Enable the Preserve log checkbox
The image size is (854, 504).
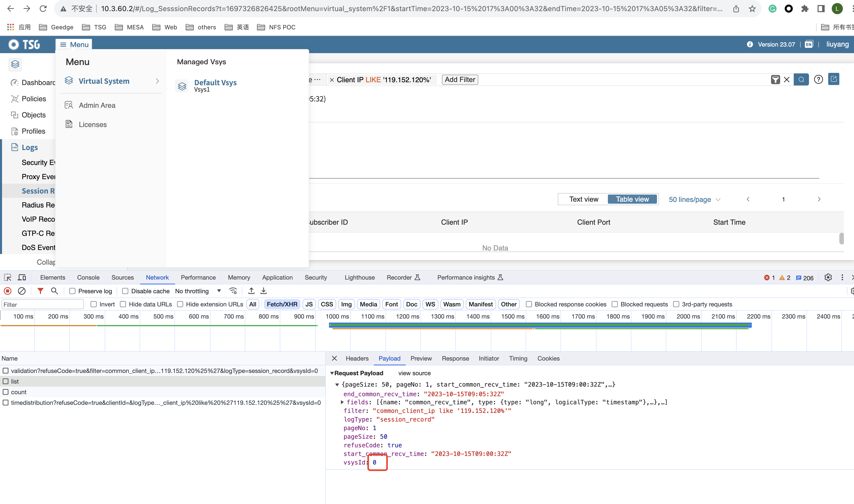(x=72, y=291)
